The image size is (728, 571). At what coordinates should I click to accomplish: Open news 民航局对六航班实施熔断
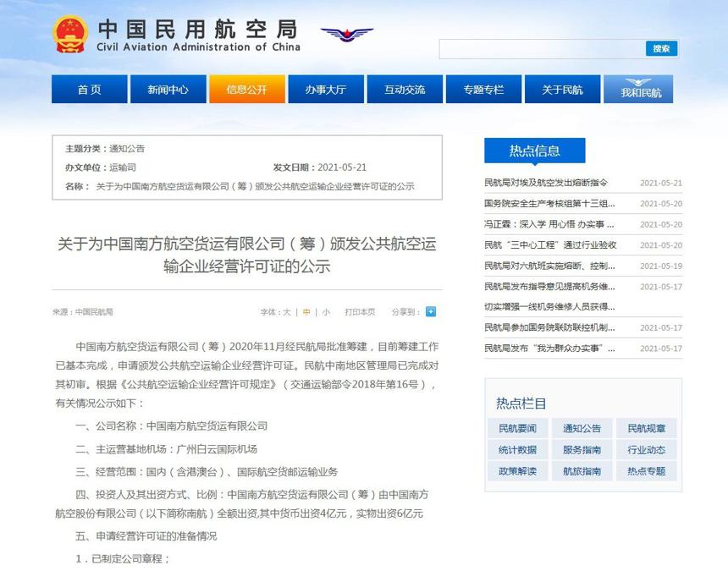point(549,266)
